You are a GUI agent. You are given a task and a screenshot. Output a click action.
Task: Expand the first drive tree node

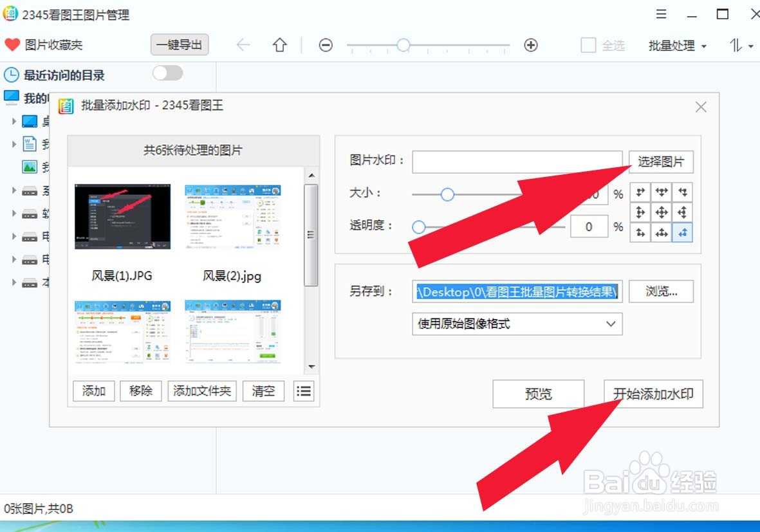(x=14, y=190)
